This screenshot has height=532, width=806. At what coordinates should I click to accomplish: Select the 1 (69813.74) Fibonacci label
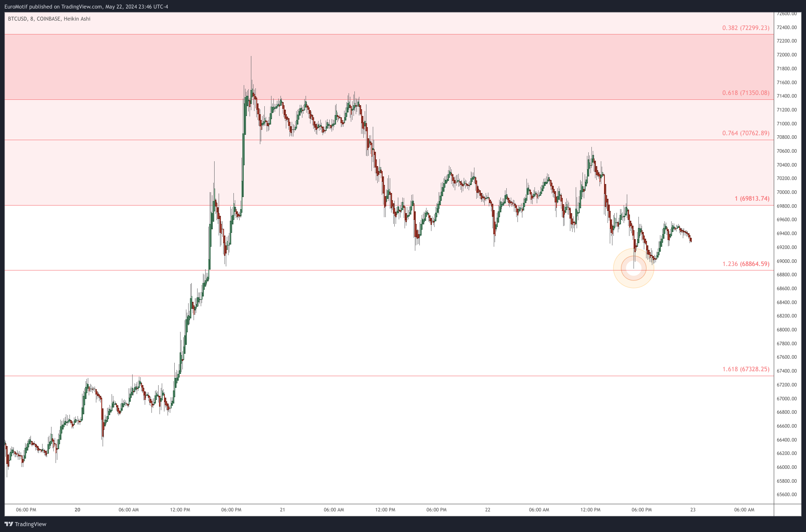(752, 199)
